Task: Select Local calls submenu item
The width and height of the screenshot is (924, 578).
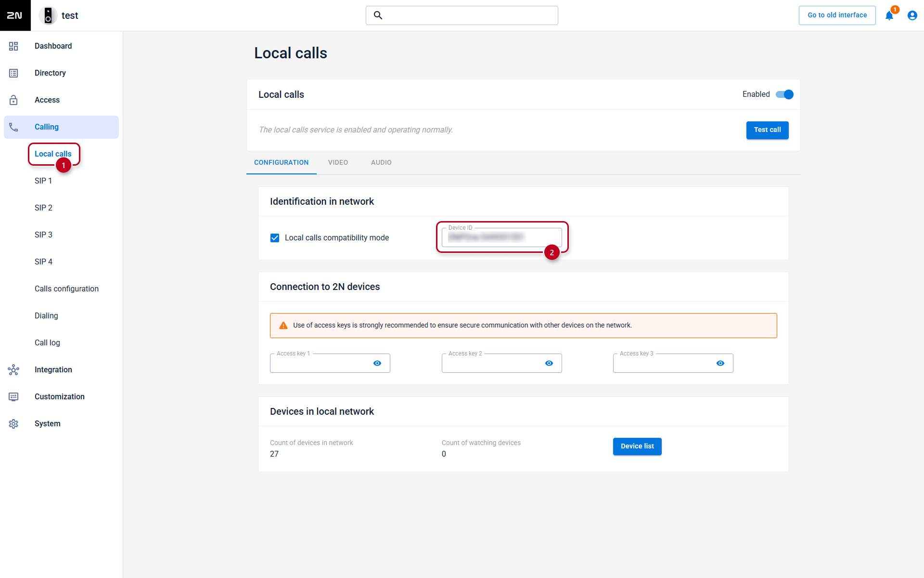Action: pos(53,154)
